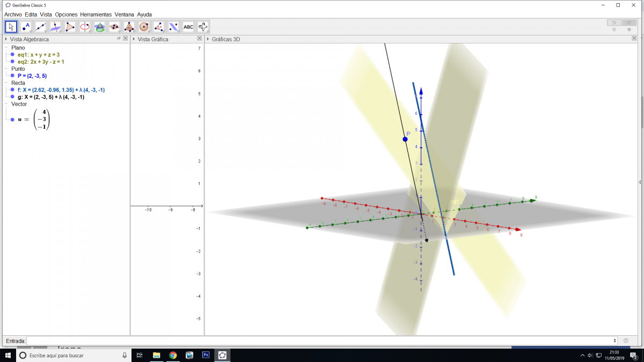This screenshot has height=362, width=644.
Task: Expand the Vista Algebraica style bar arrow
Action: 6,39
